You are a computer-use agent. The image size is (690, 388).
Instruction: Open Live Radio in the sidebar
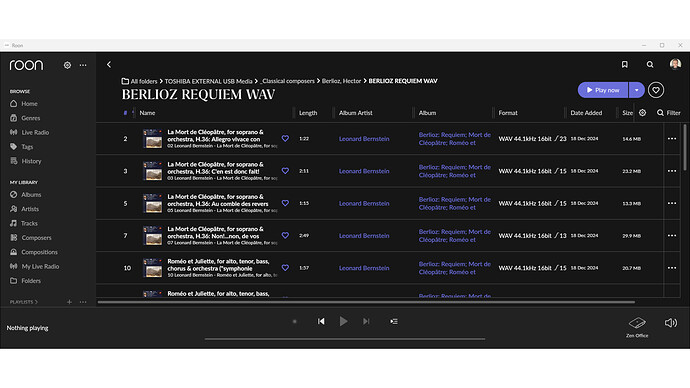click(x=35, y=132)
